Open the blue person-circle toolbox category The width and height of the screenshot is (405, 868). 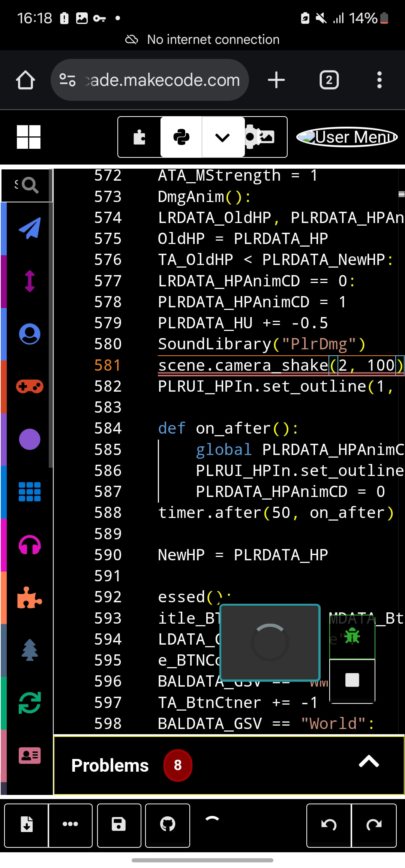(x=30, y=334)
